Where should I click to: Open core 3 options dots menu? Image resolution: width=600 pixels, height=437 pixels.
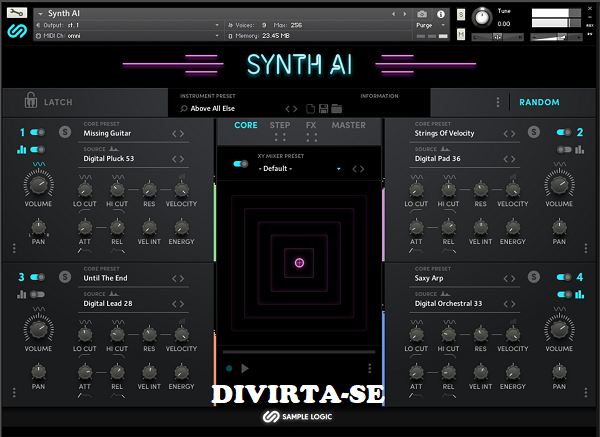pyautogui.click(x=14, y=393)
